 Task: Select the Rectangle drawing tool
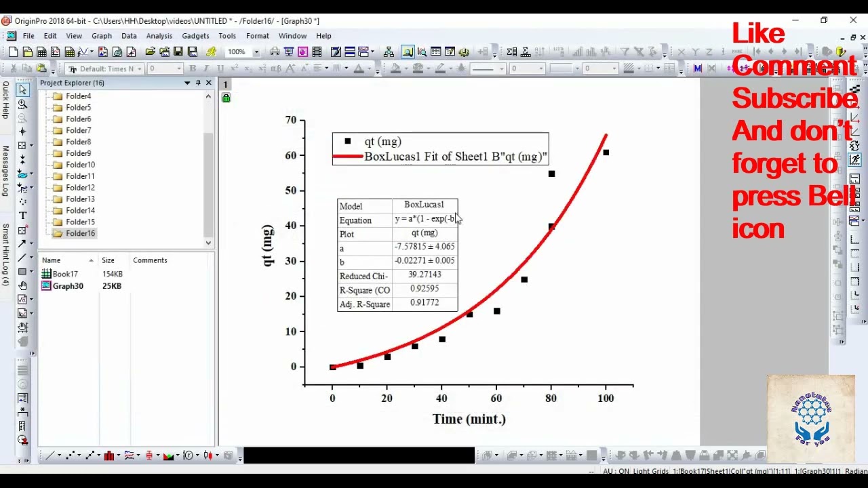[22, 272]
